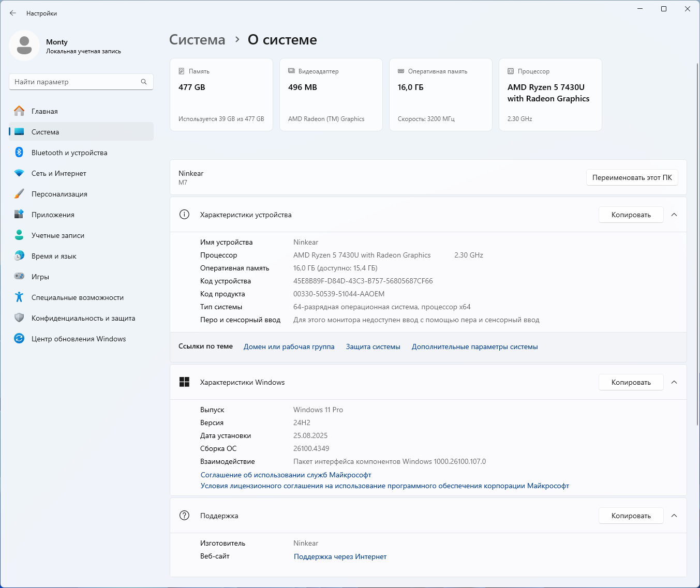Collapse the Поддержка section
Viewport: 700px width, 588px height.
point(674,516)
